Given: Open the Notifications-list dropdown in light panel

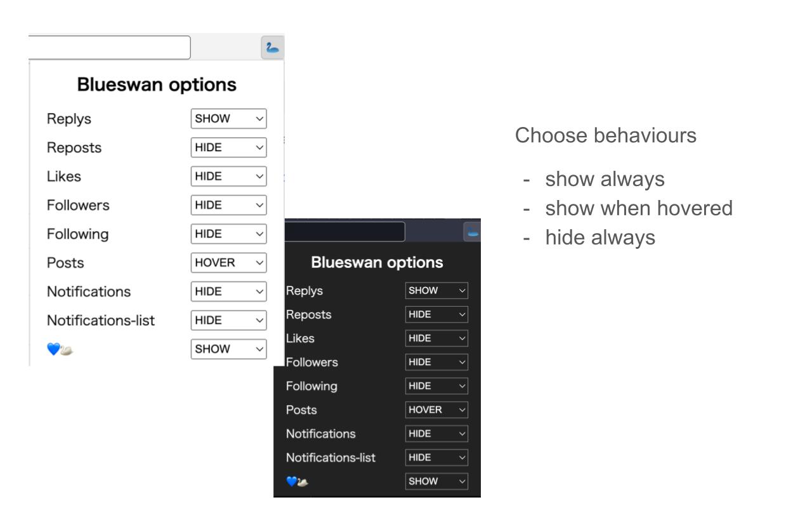Looking at the screenshot, I should pos(228,320).
